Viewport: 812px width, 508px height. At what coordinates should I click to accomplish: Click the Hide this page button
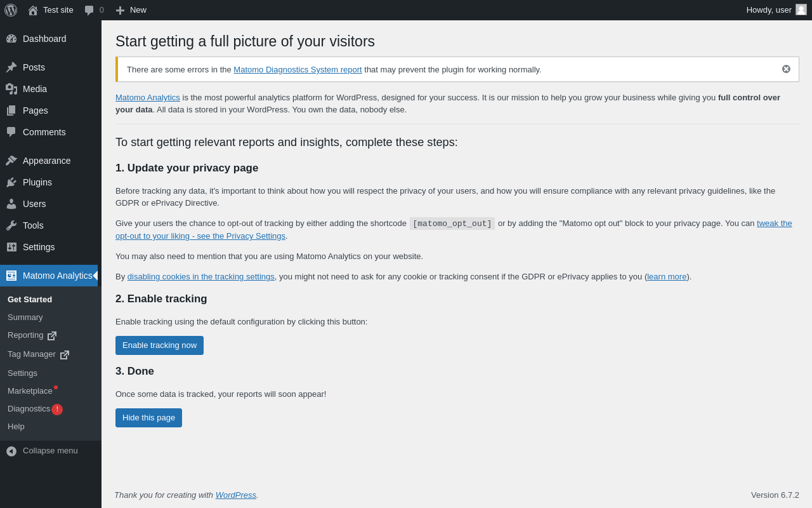[148, 418]
